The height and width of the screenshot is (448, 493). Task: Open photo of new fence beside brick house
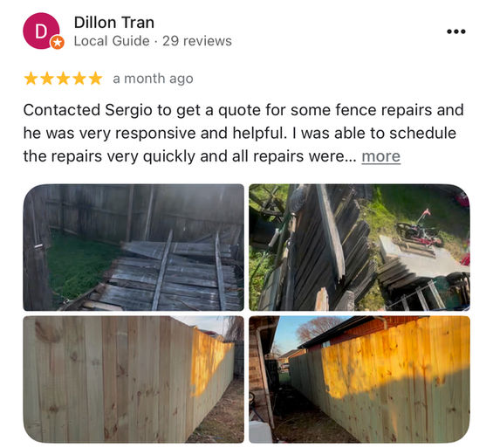coord(359,379)
